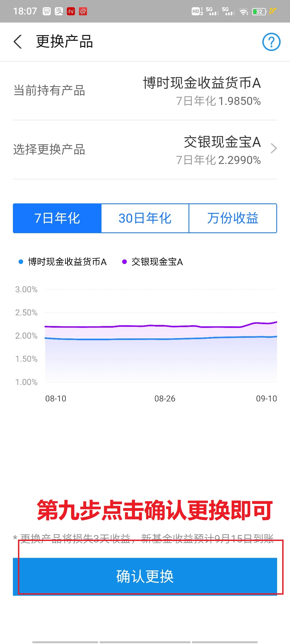Tap the Wi-Fi icon in the status bar

pyautogui.click(x=242, y=11)
